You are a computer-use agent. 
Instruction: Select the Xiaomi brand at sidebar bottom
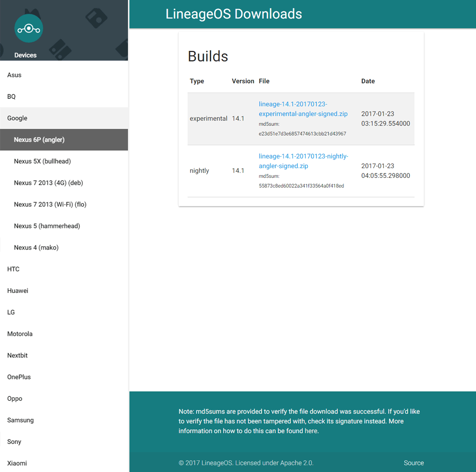pyautogui.click(x=17, y=463)
